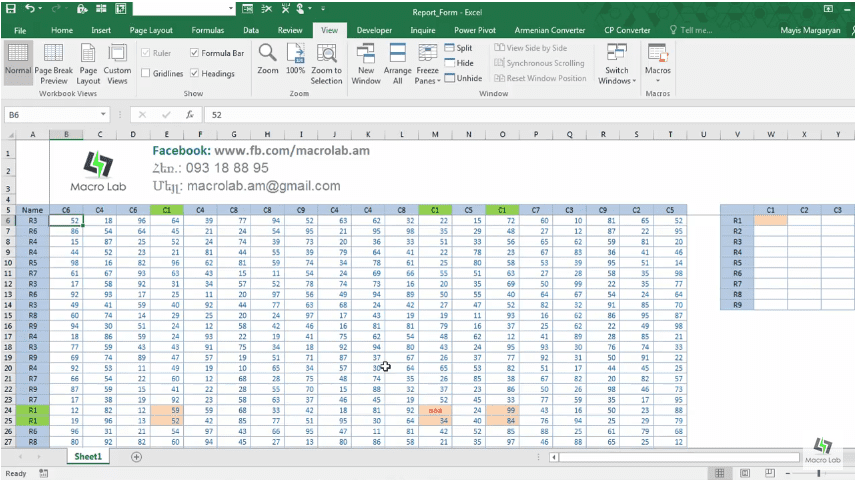855x480 pixels.
Task: Open the Home tab
Action: (x=62, y=30)
